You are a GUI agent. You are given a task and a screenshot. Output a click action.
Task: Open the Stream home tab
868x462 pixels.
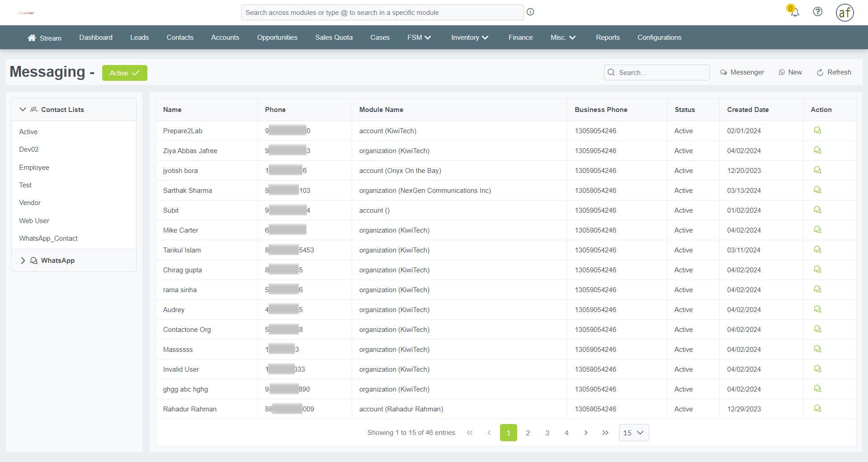[44, 38]
